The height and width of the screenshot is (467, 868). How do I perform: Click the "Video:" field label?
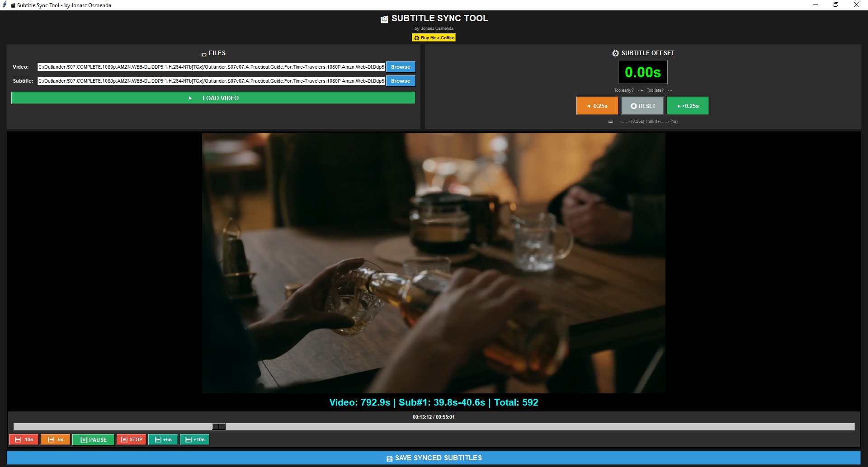21,67
